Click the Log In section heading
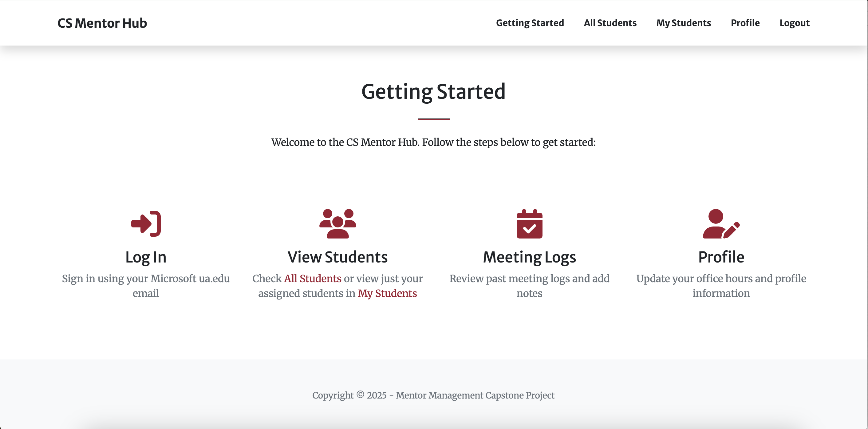The width and height of the screenshot is (868, 429). tap(146, 257)
